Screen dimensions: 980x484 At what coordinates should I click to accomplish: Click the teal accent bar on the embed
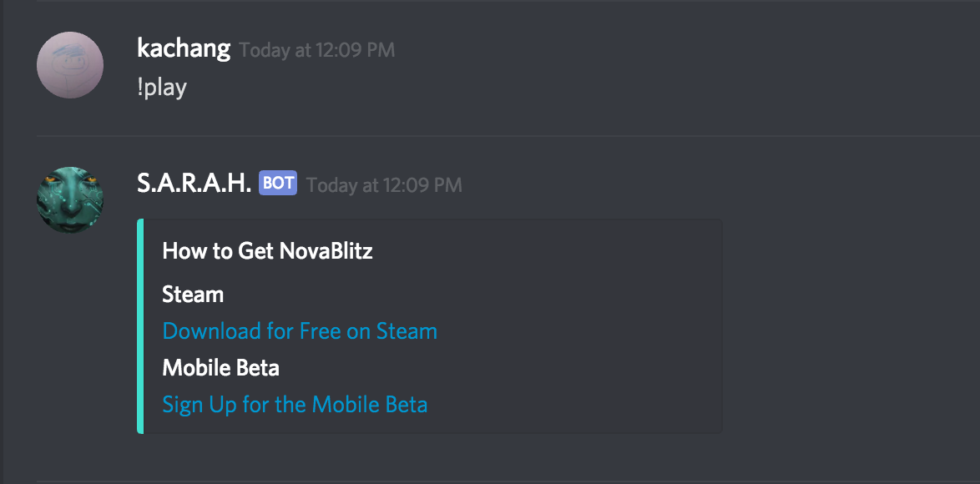(x=140, y=326)
